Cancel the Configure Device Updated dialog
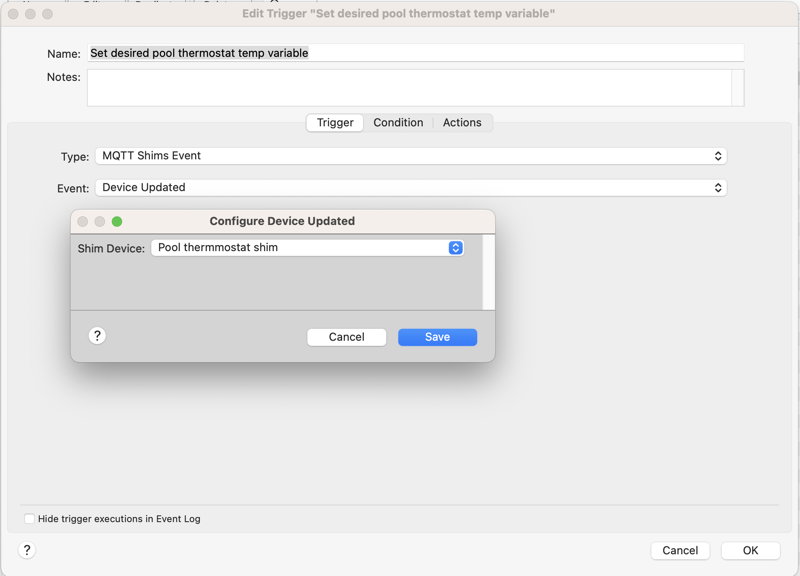800x576 pixels. click(346, 337)
